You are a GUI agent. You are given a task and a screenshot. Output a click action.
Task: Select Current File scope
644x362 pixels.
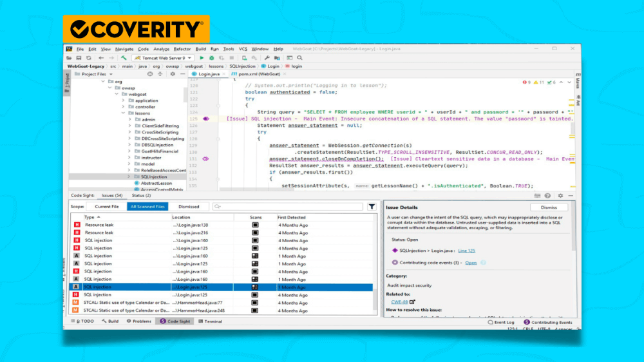click(x=107, y=207)
